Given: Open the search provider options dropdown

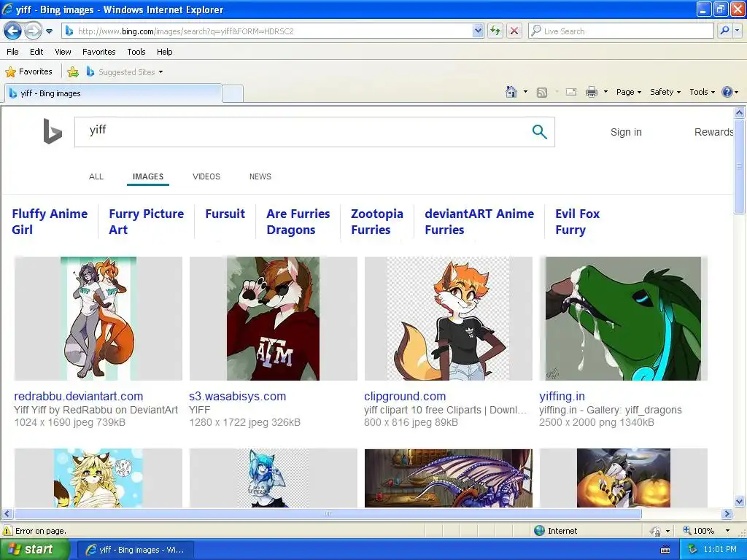Looking at the screenshot, I should point(737,31).
